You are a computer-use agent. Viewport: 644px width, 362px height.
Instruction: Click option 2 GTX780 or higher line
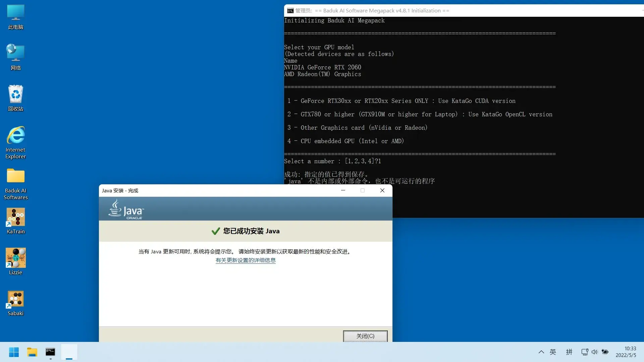pyautogui.click(x=420, y=114)
